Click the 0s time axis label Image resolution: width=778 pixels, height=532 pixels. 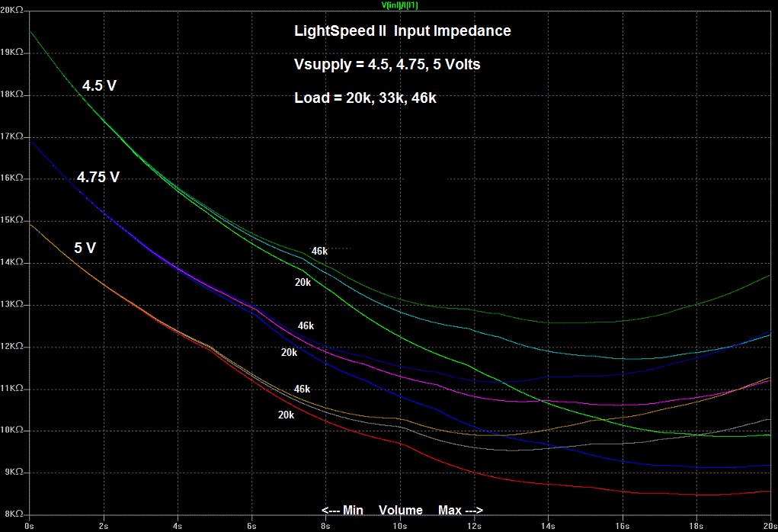(29, 527)
